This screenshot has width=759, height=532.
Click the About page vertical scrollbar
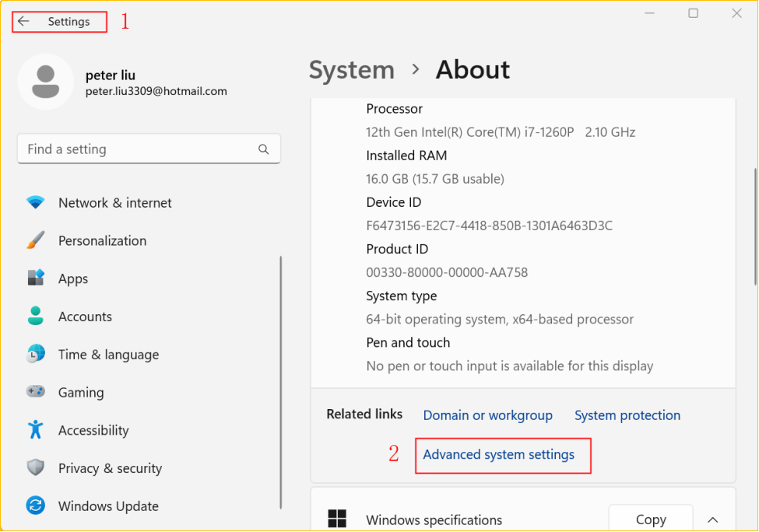pos(754,226)
